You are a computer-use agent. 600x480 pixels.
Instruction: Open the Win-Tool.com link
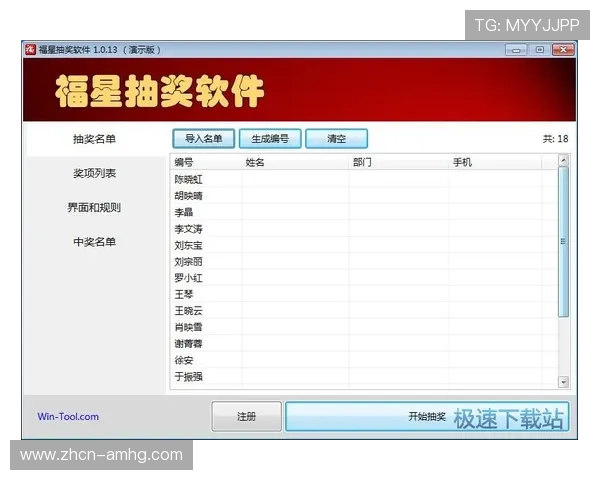tap(68, 416)
